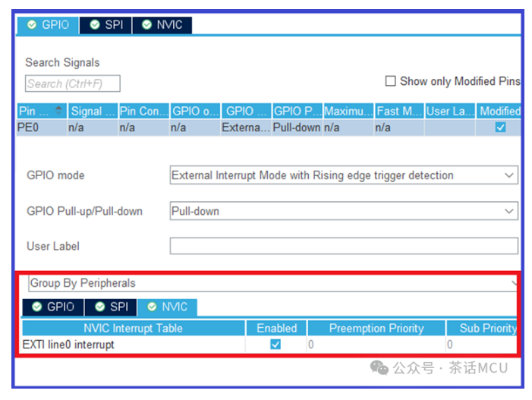This screenshot has width=532, height=400.
Task: Open the GPIO mode dropdown
Action: pyautogui.click(x=343, y=175)
